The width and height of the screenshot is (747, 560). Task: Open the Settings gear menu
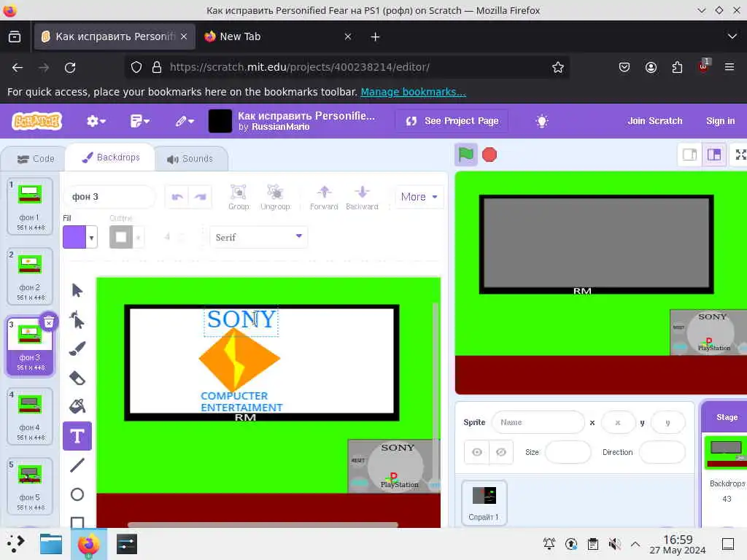click(x=96, y=121)
